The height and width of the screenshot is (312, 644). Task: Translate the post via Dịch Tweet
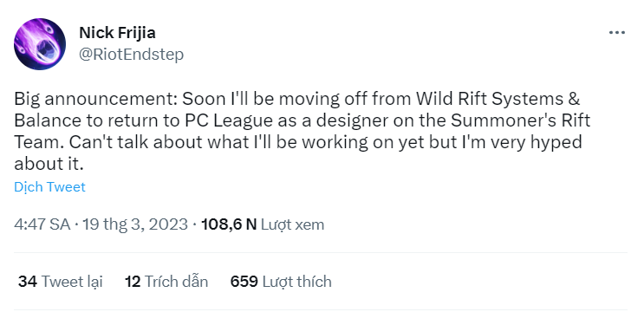(49, 187)
